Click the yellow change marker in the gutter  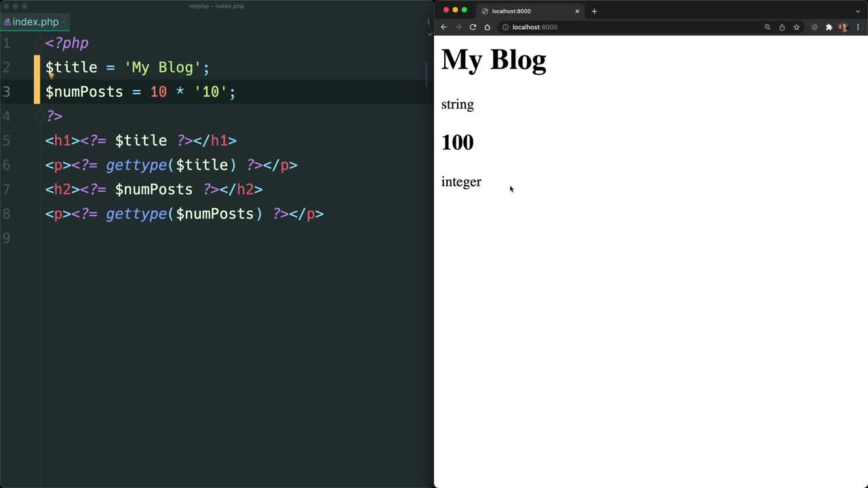click(37, 79)
